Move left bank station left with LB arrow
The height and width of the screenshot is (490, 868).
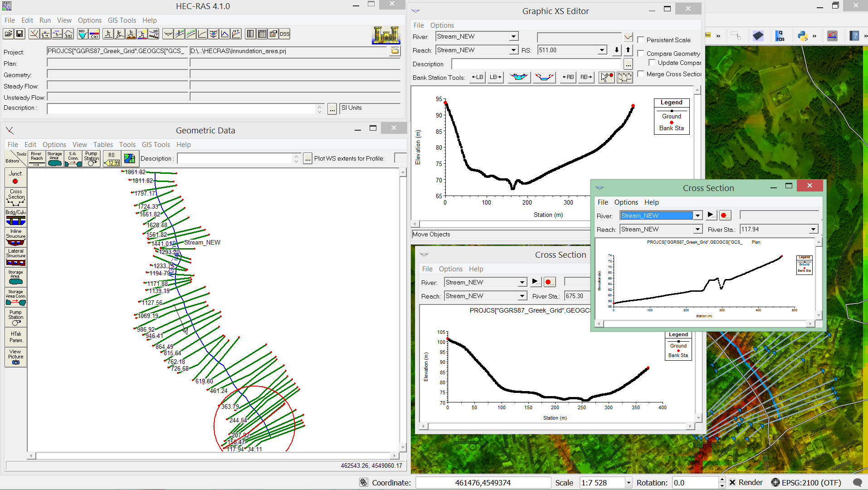pyautogui.click(x=478, y=77)
